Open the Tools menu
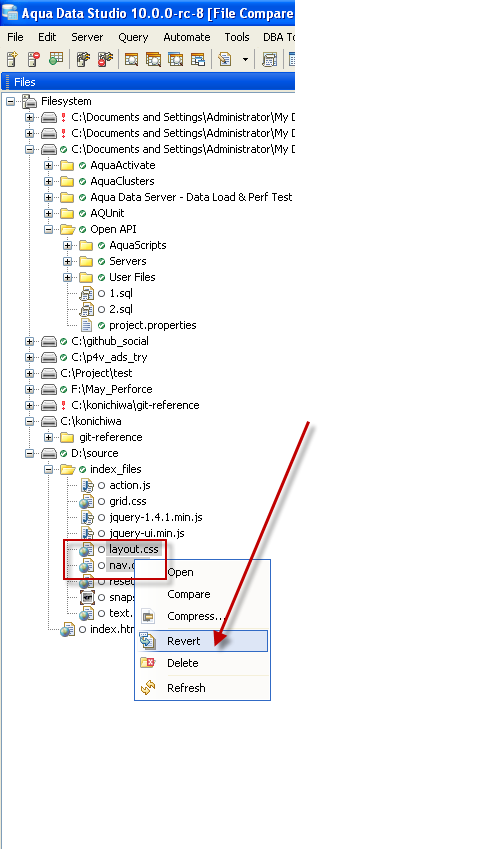Screen dimensions: 490x849 237,37
